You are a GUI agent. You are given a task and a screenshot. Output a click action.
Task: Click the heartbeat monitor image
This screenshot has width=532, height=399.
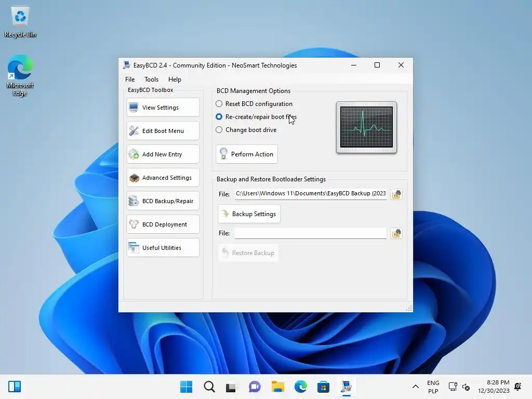[366, 128]
